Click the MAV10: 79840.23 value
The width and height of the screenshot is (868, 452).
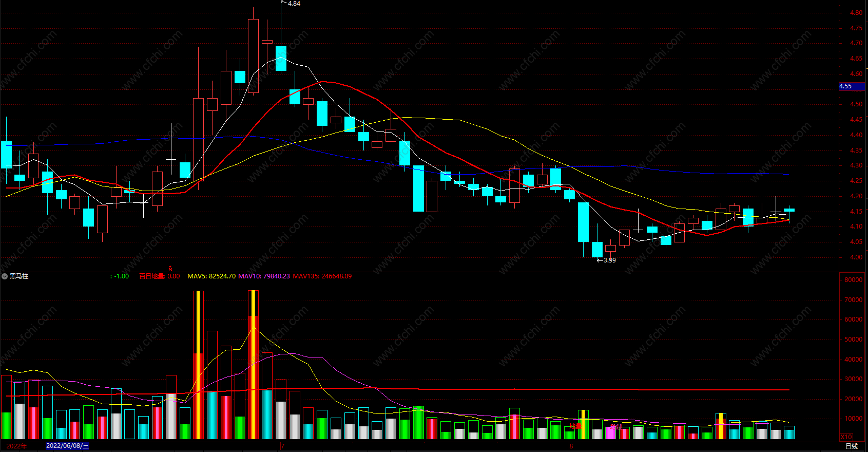264,276
